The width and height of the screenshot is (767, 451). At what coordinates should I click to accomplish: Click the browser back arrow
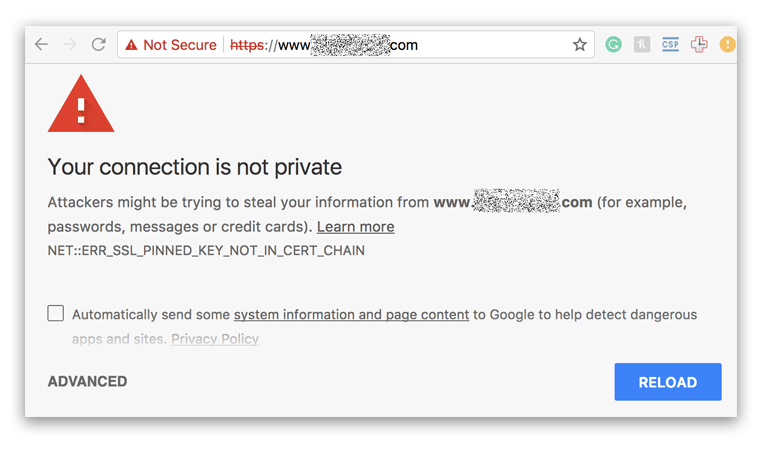(41, 45)
